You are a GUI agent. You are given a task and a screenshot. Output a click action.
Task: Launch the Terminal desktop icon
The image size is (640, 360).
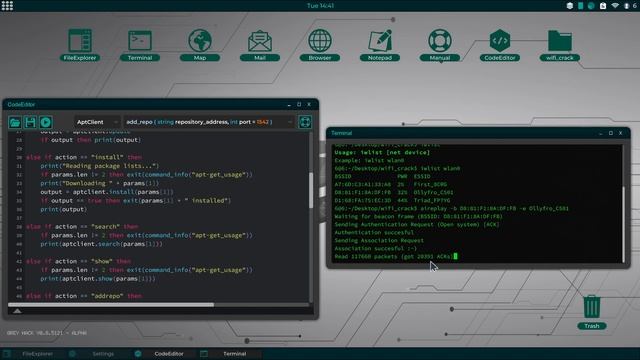pyautogui.click(x=140, y=45)
